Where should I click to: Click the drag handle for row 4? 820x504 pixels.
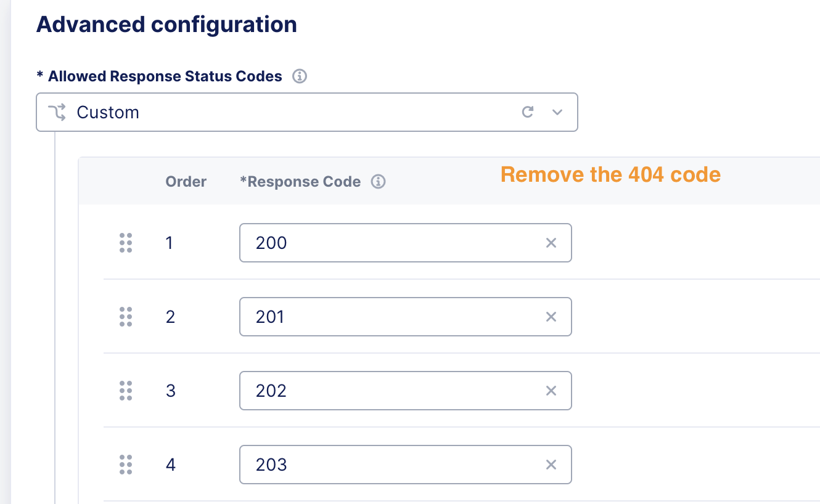pos(126,465)
